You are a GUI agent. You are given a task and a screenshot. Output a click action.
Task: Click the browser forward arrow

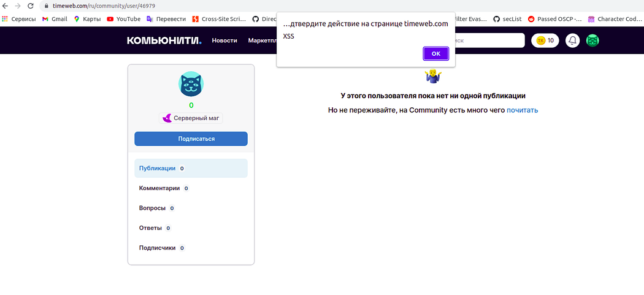pyautogui.click(x=18, y=6)
